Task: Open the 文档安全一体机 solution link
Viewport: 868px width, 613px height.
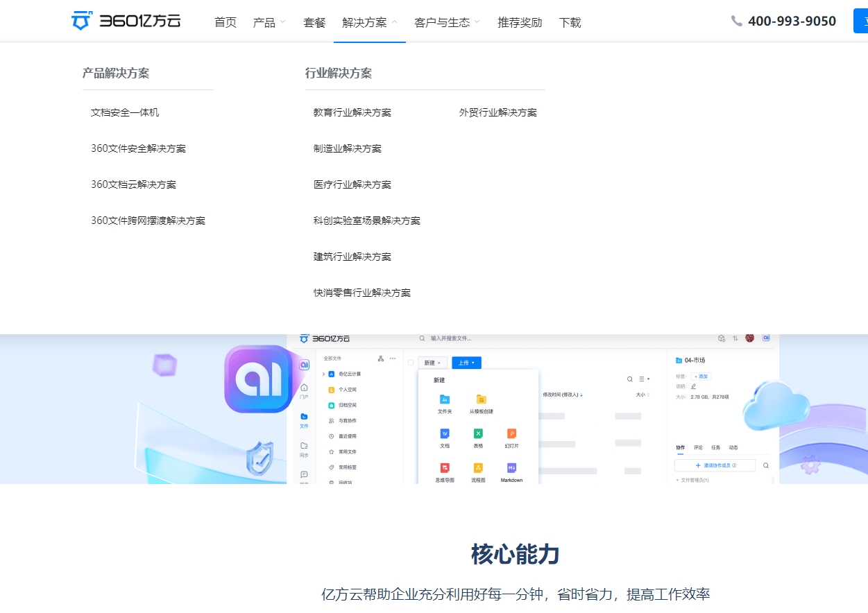Action: 125,112
